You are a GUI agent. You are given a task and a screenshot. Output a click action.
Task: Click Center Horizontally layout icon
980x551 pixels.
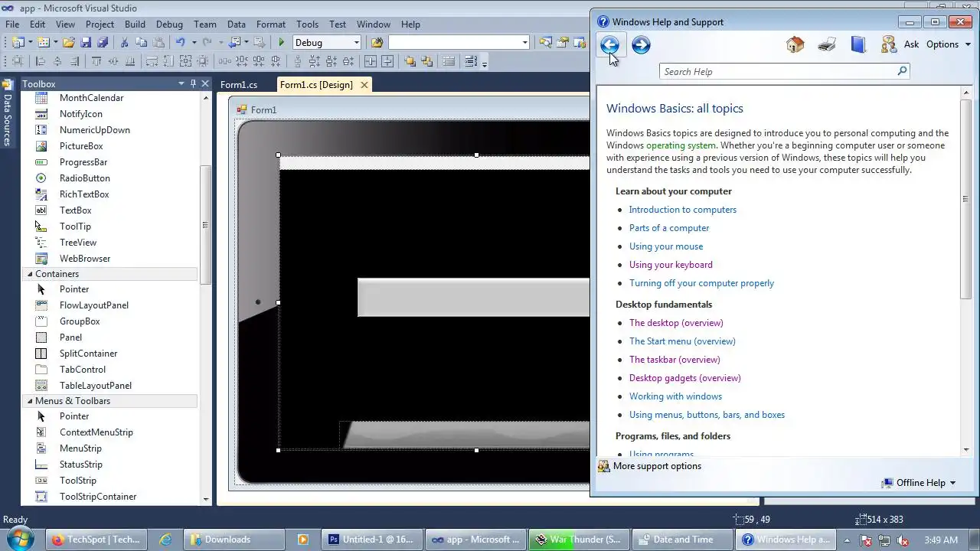tap(371, 62)
